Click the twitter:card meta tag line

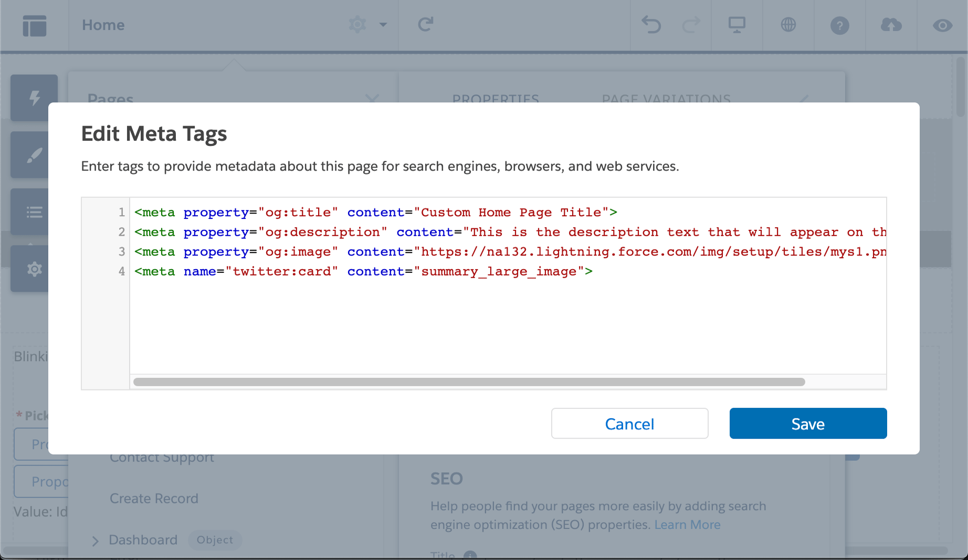363,271
